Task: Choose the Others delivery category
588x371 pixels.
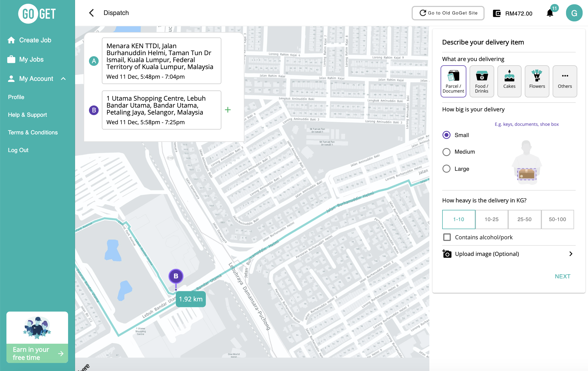Action: pos(564,81)
